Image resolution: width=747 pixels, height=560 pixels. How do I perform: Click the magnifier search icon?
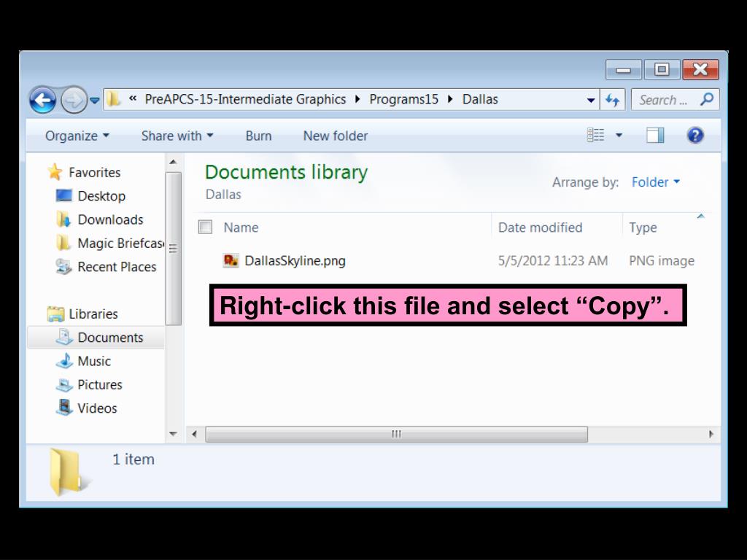pos(707,99)
